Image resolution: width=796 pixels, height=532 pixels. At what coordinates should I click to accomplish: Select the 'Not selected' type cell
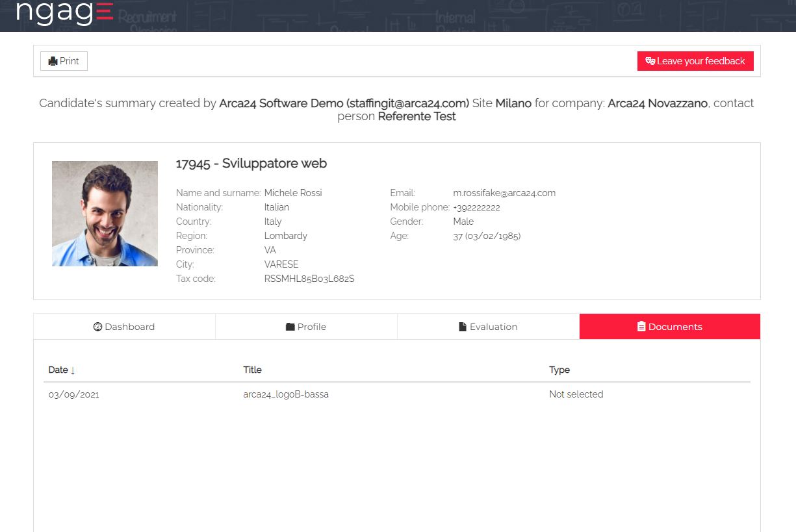point(576,394)
